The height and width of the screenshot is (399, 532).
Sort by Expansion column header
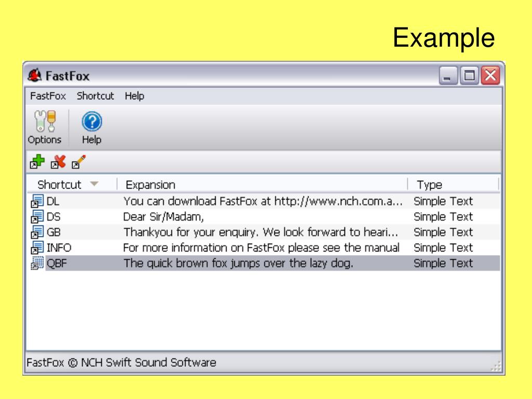tap(262, 184)
